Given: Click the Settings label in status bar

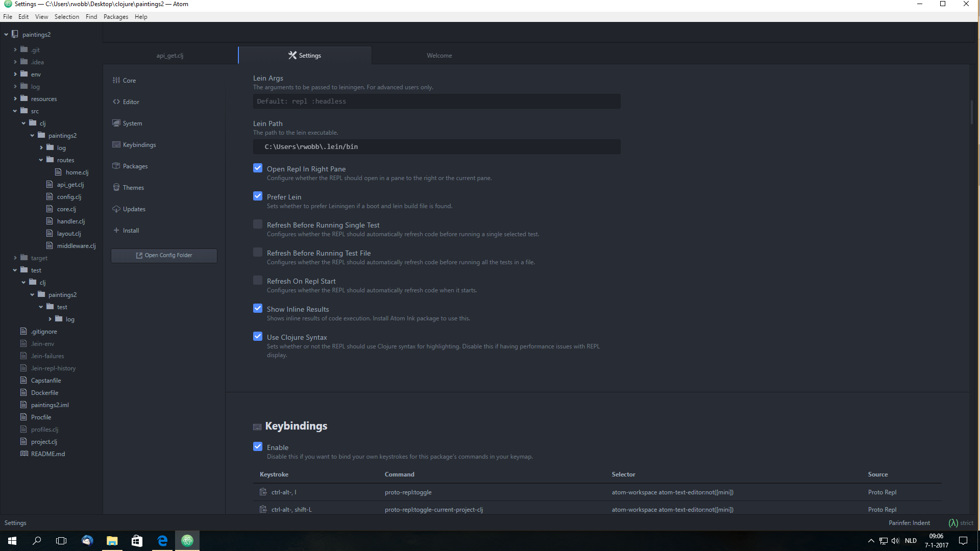Looking at the screenshot, I should [15, 523].
